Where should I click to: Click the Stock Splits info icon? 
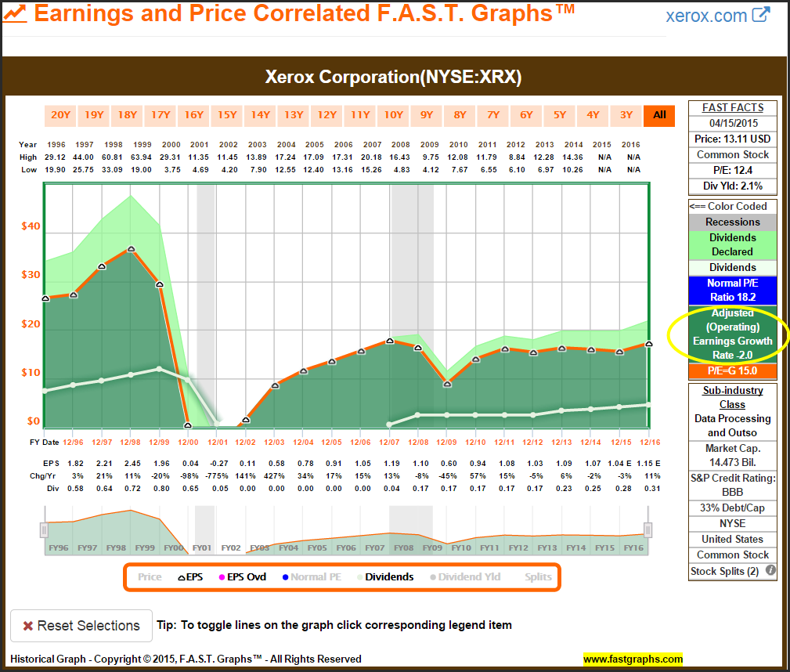(770, 571)
